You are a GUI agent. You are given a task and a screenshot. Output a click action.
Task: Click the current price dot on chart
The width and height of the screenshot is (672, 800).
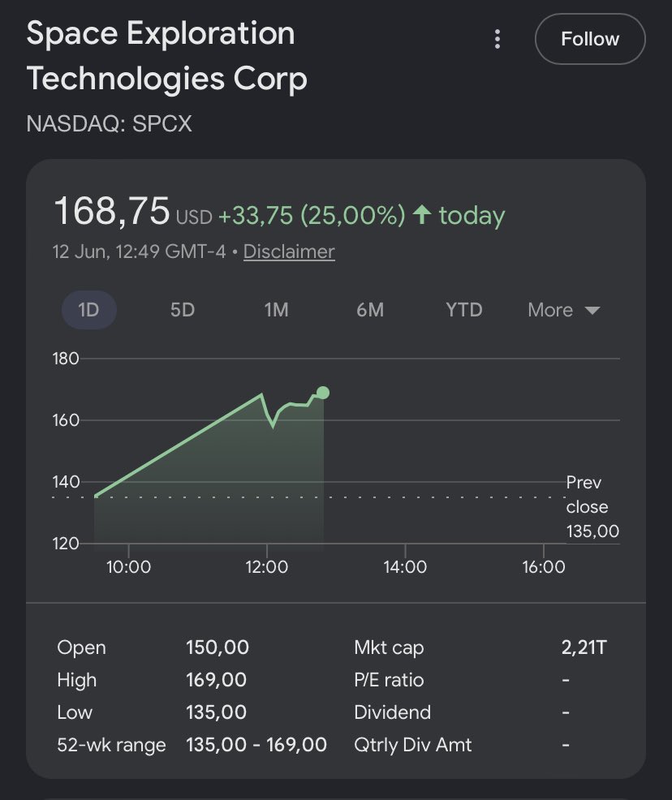point(323,393)
